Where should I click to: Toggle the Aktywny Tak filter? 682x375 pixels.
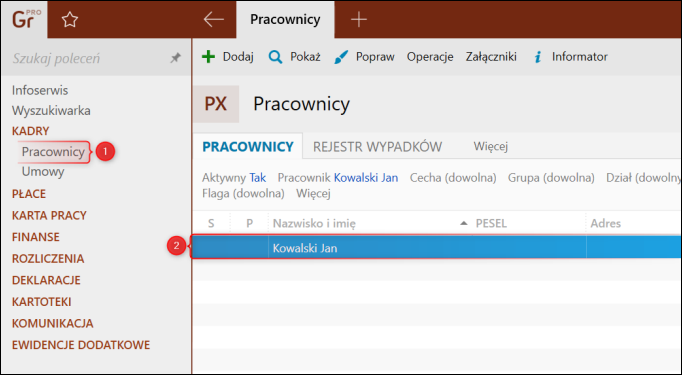point(234,177)
